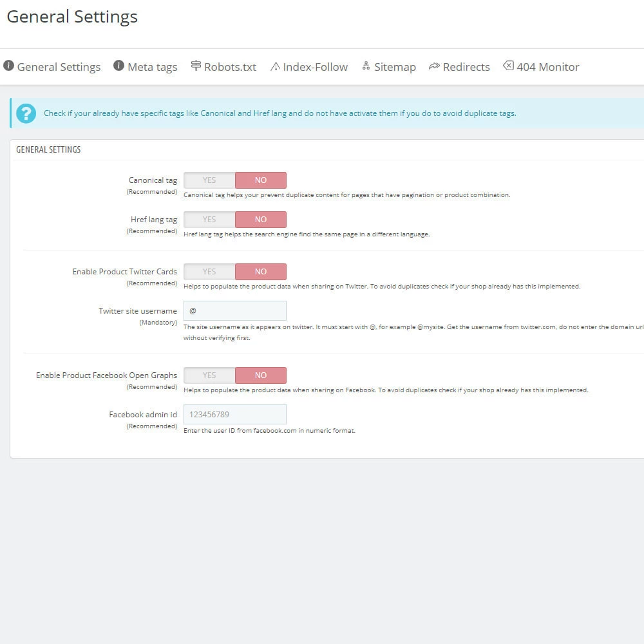Click the Canonical tag label
This screenshot has width=644, height=644.
pos(153,180)
